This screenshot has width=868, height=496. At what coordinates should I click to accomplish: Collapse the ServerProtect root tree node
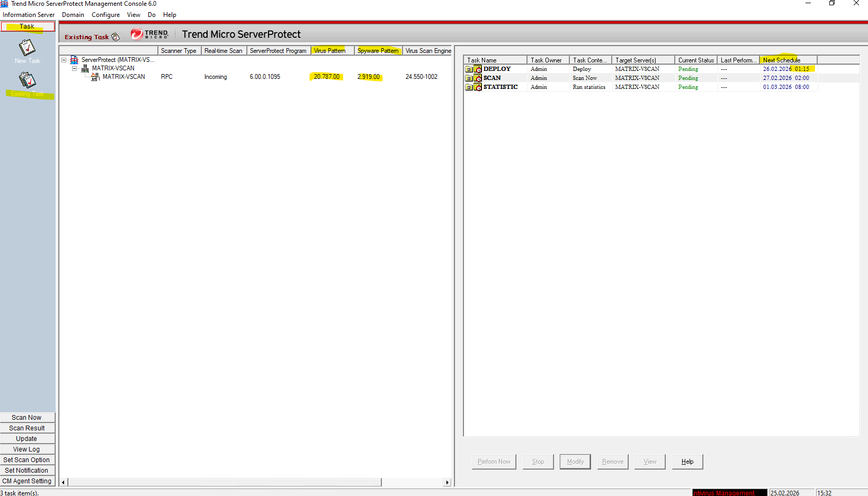tap(64, 60)
